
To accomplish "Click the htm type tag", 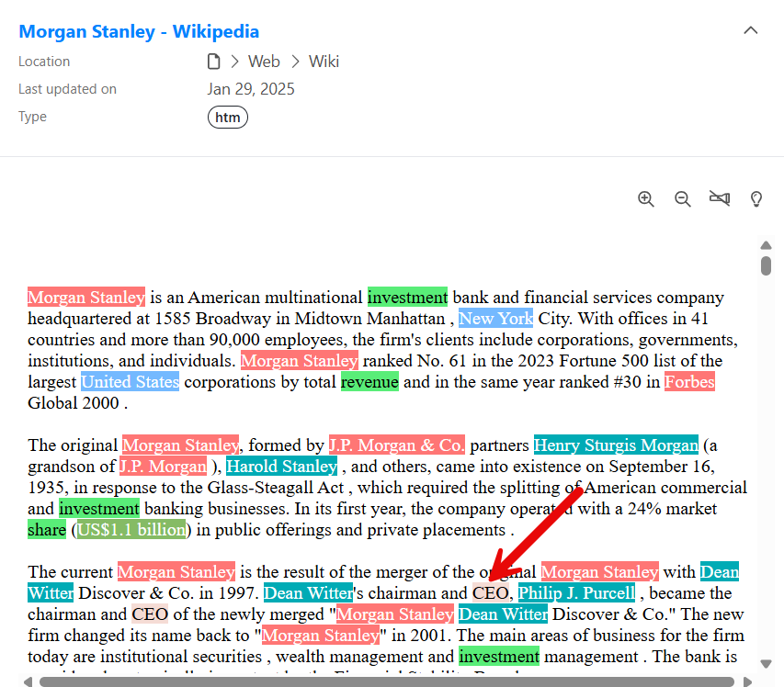I will coord(228,118).
